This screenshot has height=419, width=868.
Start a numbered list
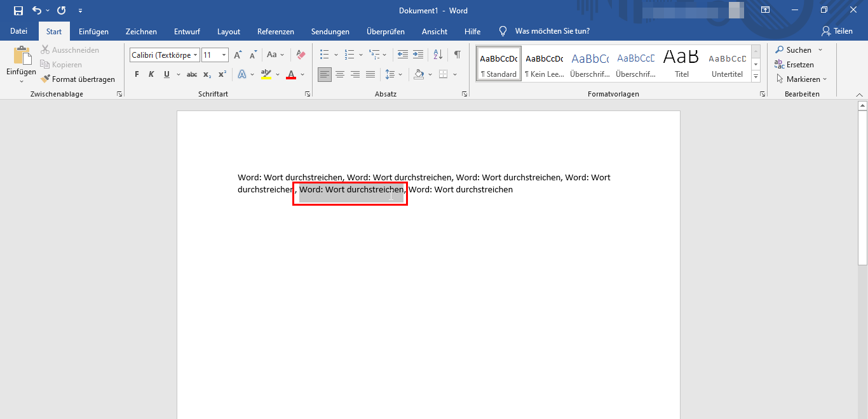pyautogui.click(x=349, y=55)
